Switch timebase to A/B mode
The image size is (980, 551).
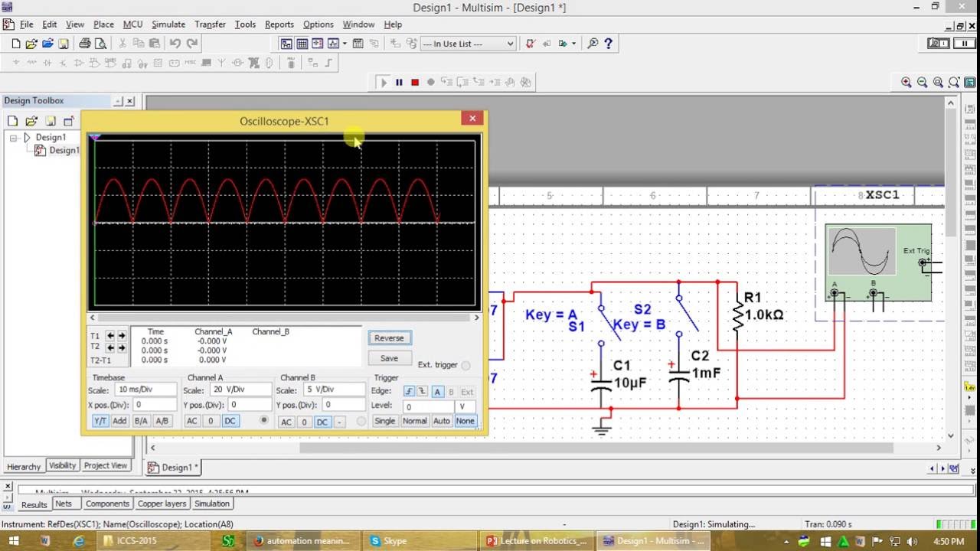[162, 421]
